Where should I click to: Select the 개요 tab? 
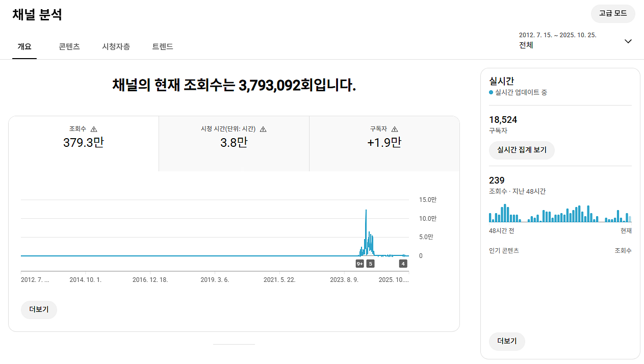click(24, 46)
